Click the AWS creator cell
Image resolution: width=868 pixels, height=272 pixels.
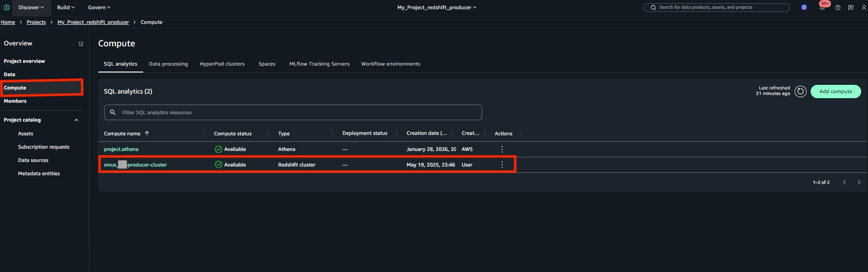(x=467, y=149)
